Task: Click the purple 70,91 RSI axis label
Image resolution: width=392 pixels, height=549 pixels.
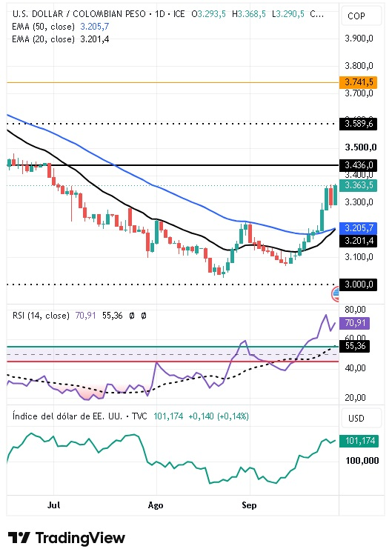Action: pos(354,323)
